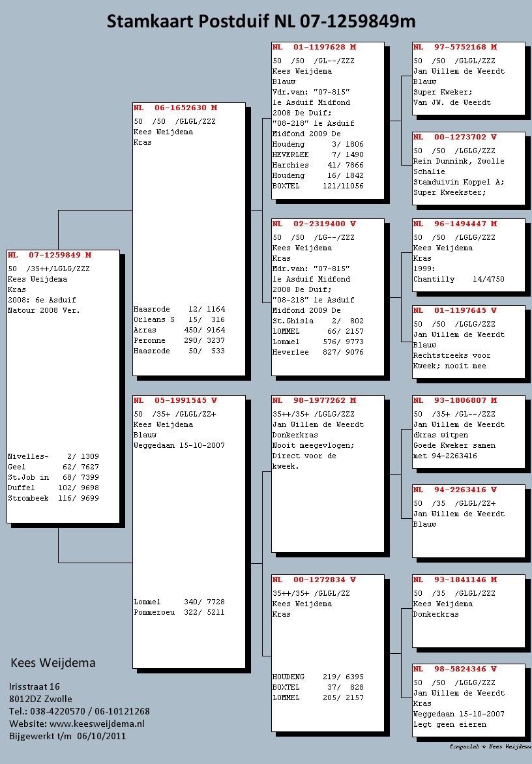This screenshot has width=532, height=764.
Task: Click ancestor NL 94-2263416 V header
Action: point(456,490)
